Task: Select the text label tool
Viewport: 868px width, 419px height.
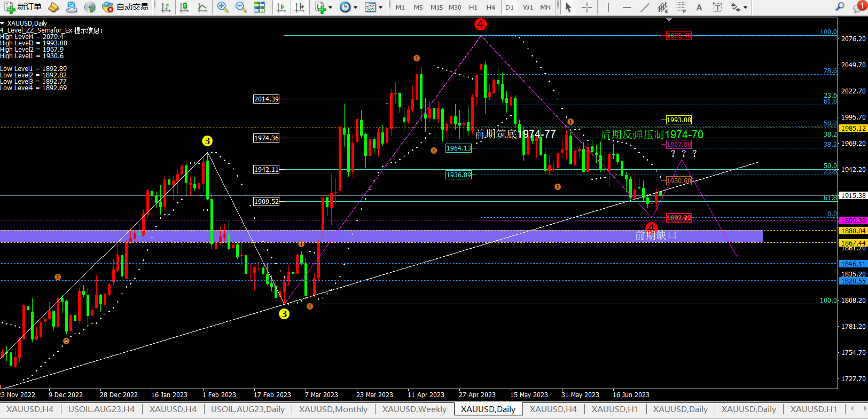Action: pos(717,7)
